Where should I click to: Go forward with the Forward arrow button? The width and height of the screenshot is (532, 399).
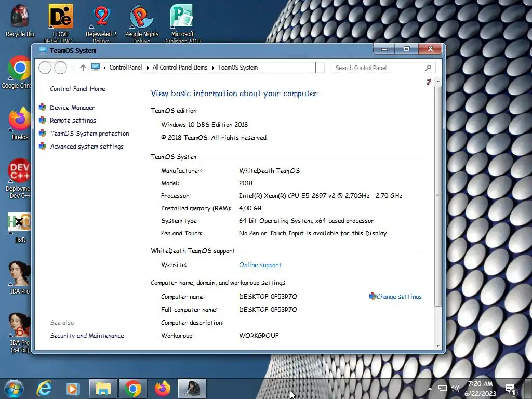pos(60,68)
